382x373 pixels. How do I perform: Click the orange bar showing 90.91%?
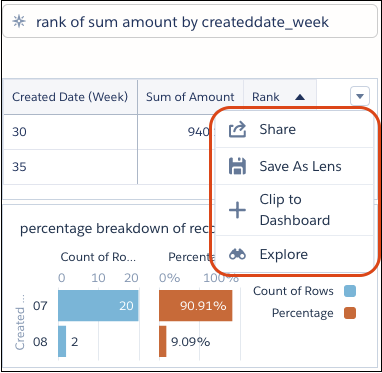pyautogui.click(x=196, y=305)
